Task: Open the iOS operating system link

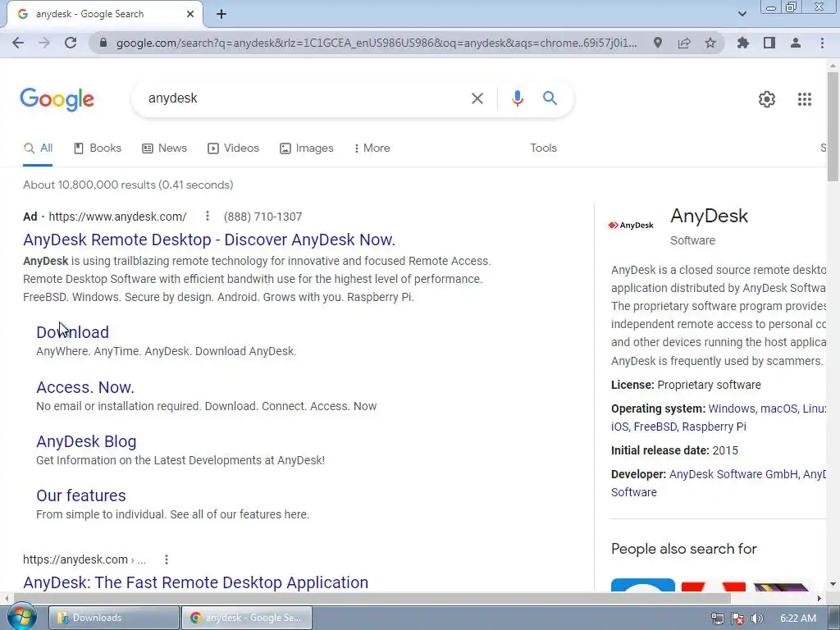Action: [619, 427]
